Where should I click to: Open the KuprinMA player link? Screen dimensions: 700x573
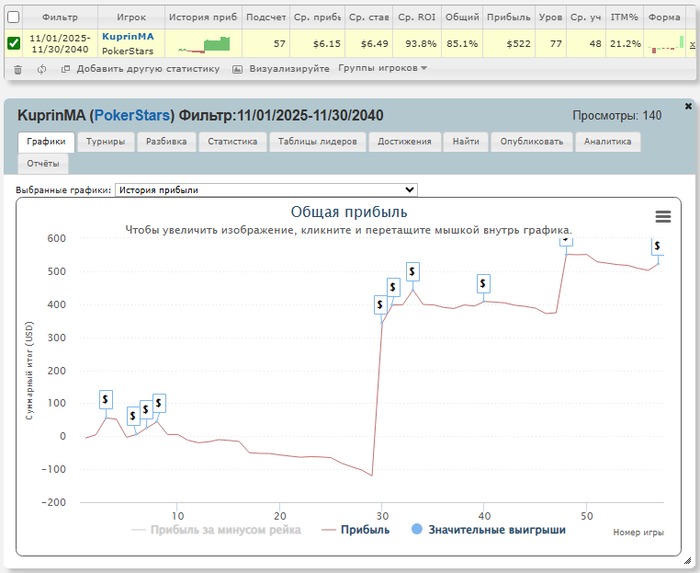coord(128,37)
